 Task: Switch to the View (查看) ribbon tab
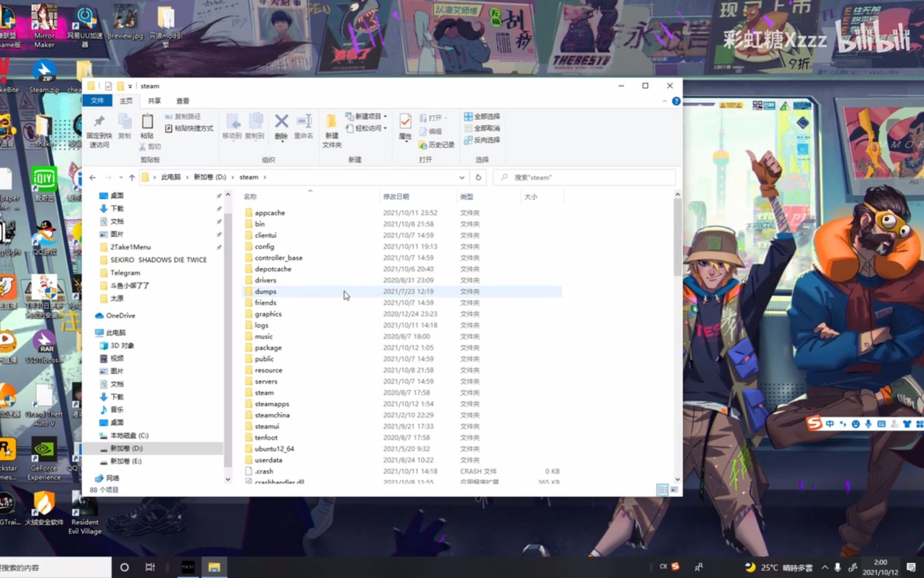[183, 101]
